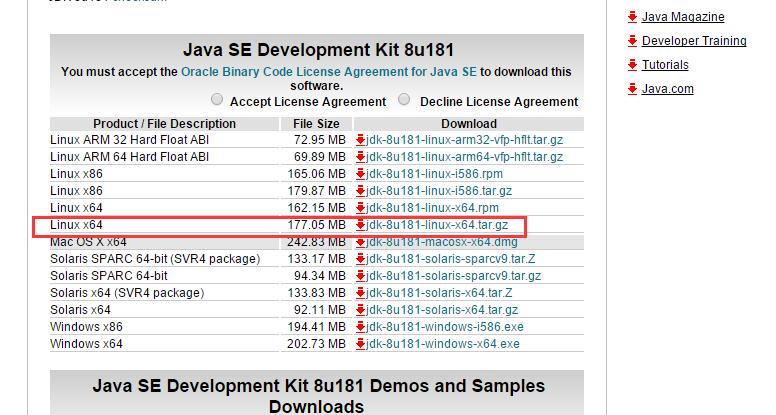Screen dimensions: 776x415
Task: Click Mac OS X x64 description
Action: click(88, 242)
